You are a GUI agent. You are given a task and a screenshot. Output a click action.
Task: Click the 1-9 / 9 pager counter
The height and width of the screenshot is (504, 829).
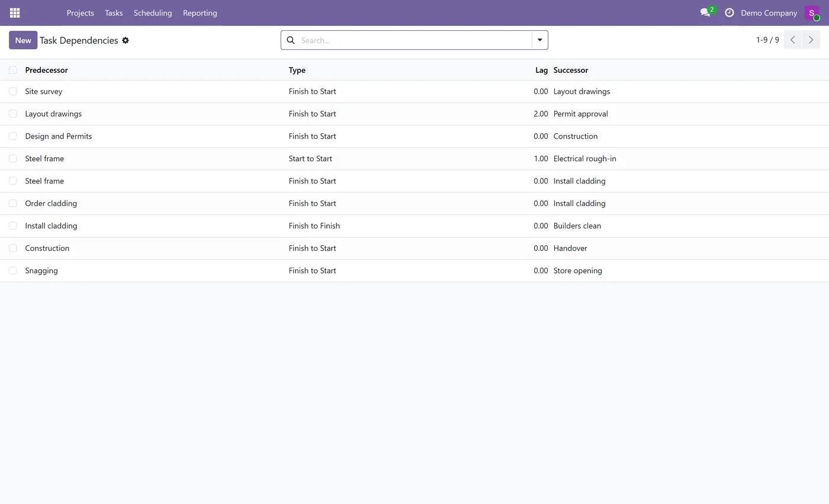[767, 40]
